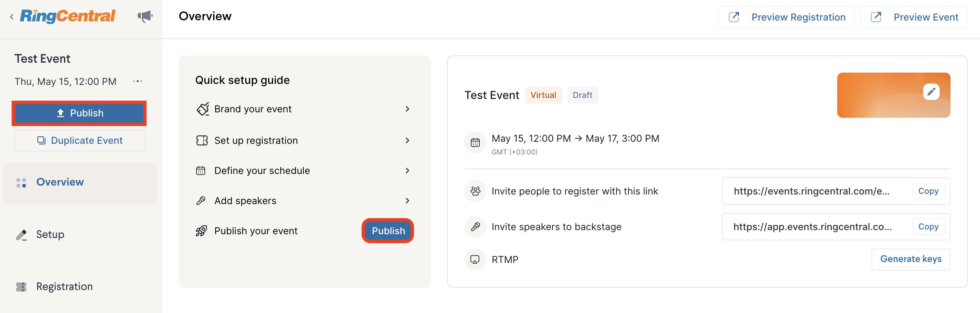Click the orange event banner thumbnail
This screenshot has height=313, width=980.
[893, 95]
